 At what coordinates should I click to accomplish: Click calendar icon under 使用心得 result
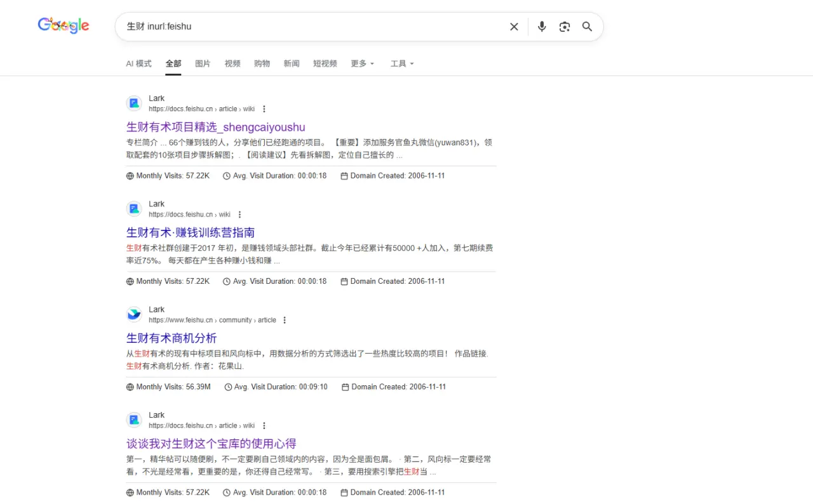(x=344, y=493)
